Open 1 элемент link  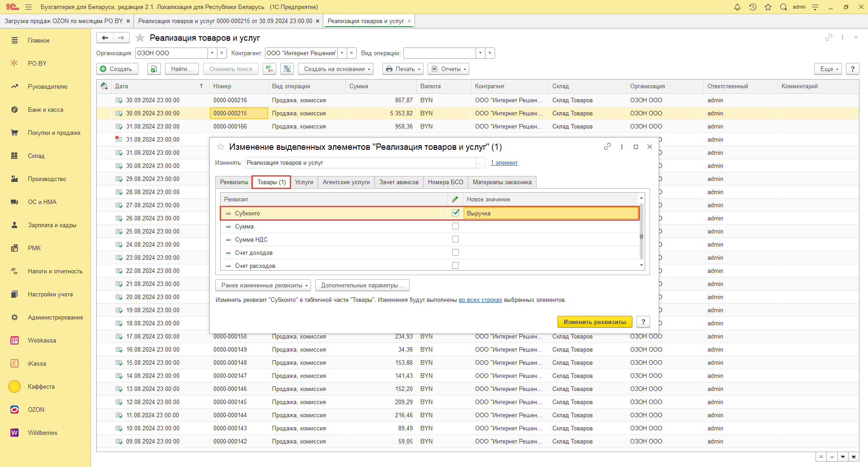504,163
